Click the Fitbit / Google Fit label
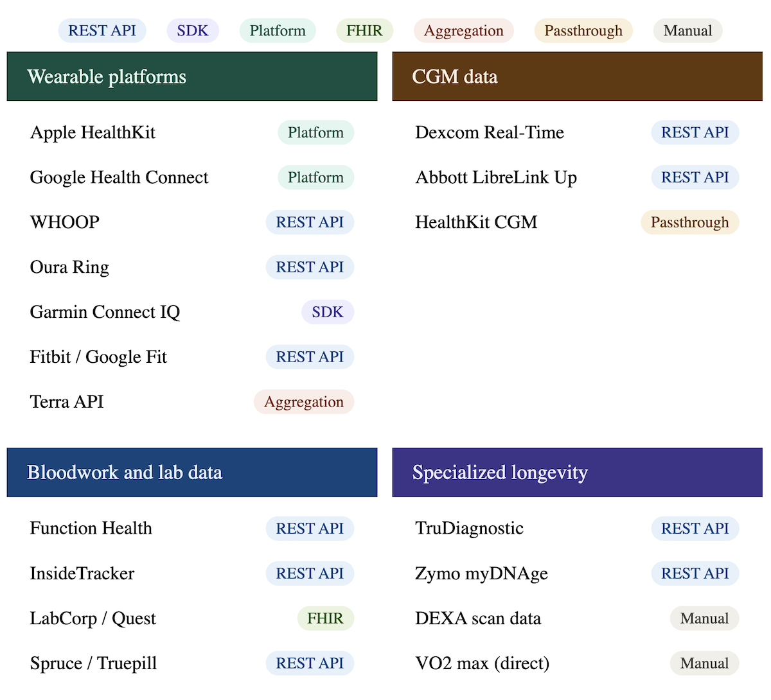Viewport: 771px width, 700px height. (98, 357)
